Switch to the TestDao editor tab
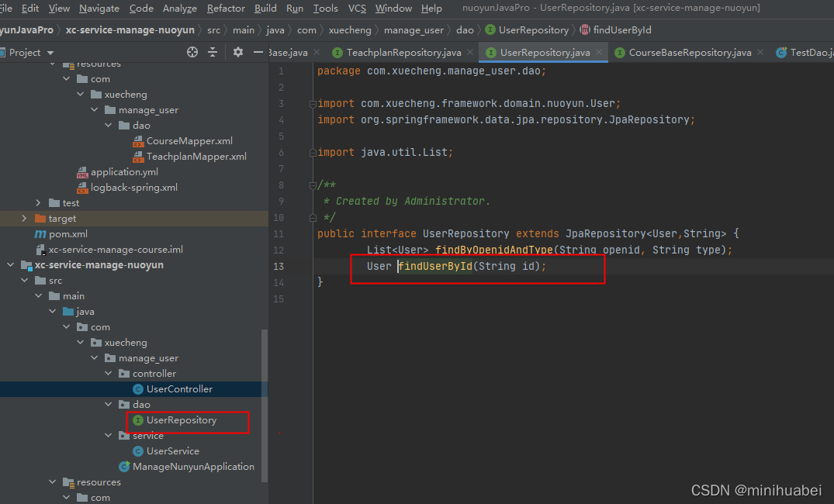 point(805,53)
